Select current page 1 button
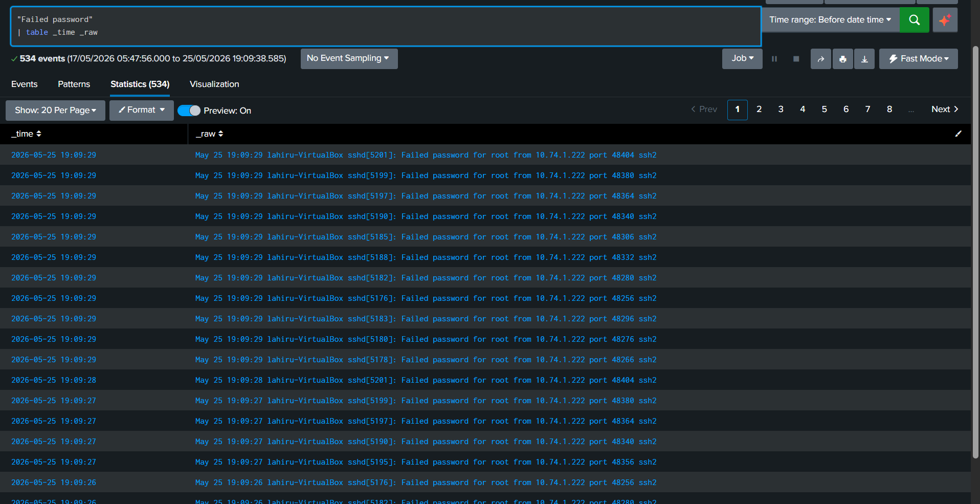980x504 pixels. pos(737,109)
